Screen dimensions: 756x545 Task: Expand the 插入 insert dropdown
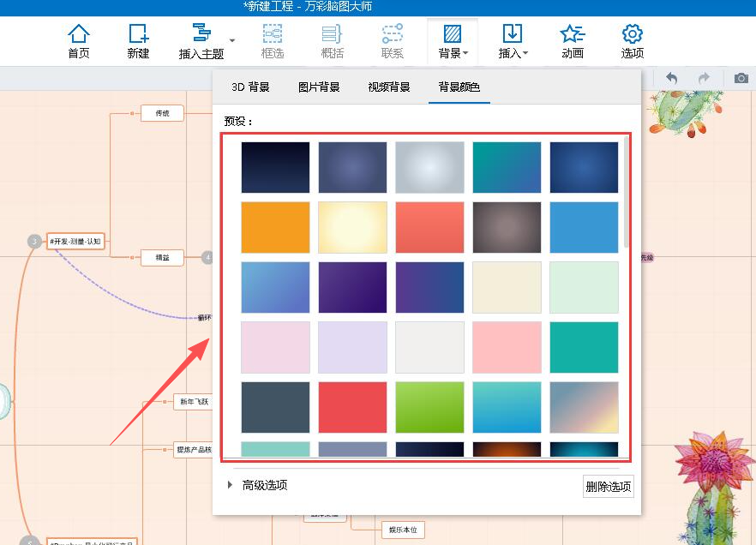[513, 41]
